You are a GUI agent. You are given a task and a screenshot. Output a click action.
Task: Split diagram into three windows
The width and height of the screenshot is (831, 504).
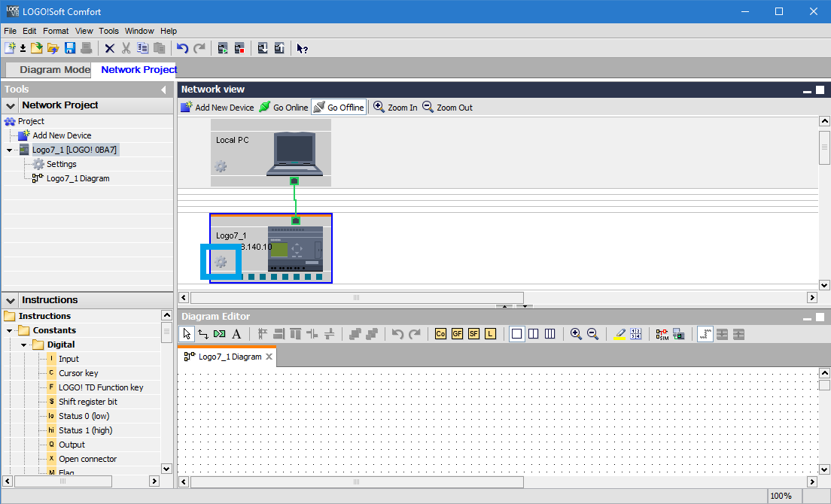click(x=550, y=334)
